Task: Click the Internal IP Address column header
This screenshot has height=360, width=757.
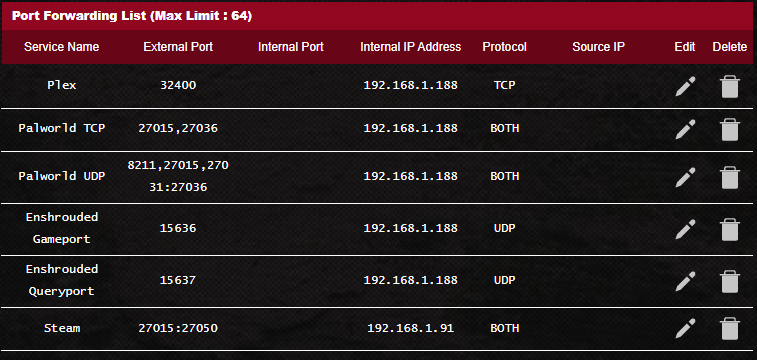Action: point(410,47)
